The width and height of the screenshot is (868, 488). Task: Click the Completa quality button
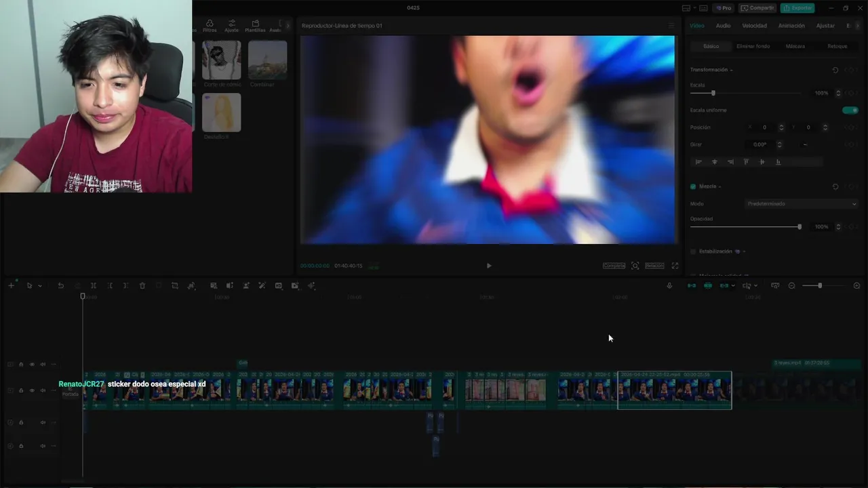pos(614,266)
